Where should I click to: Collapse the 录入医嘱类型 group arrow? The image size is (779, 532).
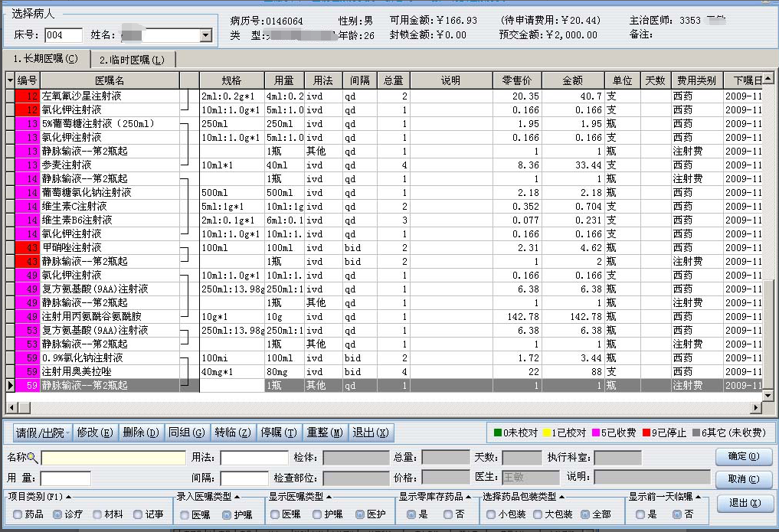(237, 497)
